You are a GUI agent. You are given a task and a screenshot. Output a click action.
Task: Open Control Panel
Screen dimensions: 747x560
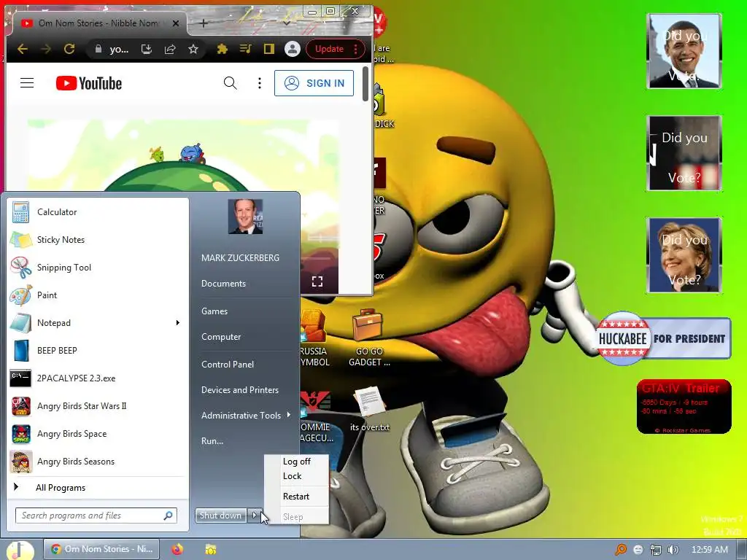pos(228,365)
